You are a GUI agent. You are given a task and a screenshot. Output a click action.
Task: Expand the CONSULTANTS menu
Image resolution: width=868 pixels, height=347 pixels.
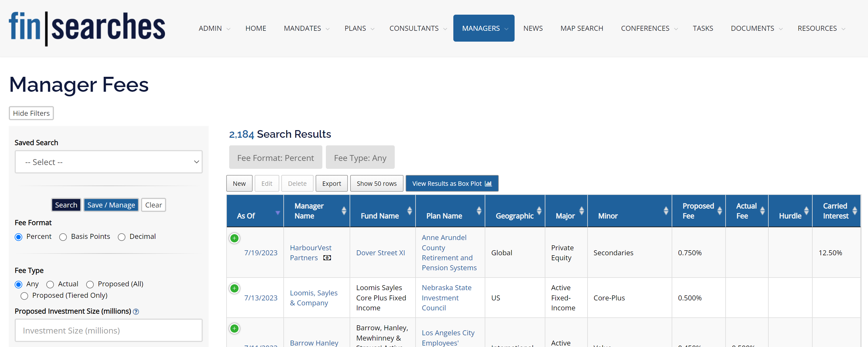point(418,28)
